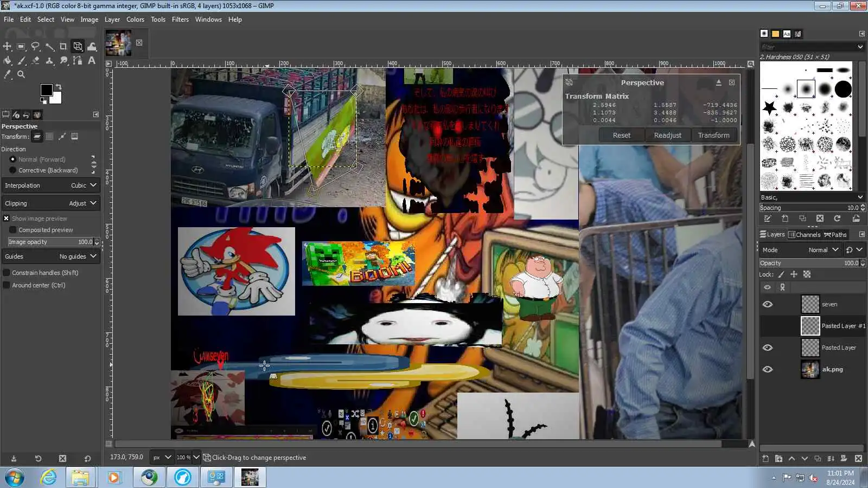This screenshot has width=868, height=488.
Task: Choose the Free Select lasso tool
Action: 35,47
